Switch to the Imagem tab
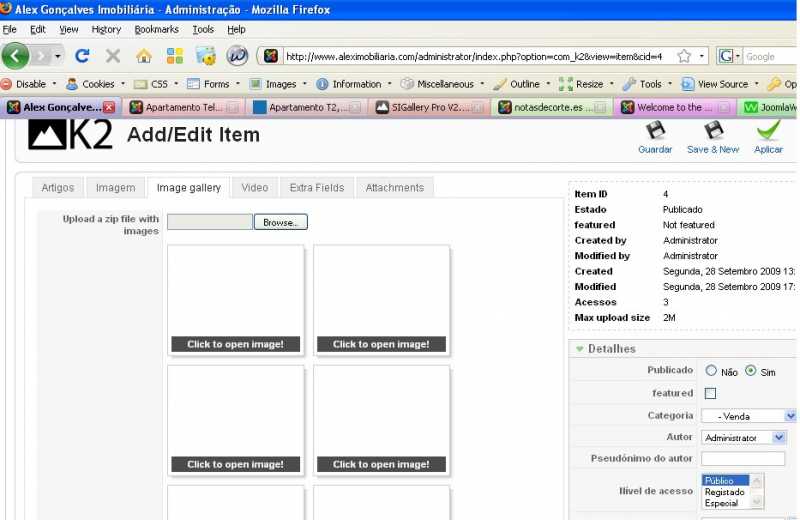 pyautogui.click(x=115, y=188)
